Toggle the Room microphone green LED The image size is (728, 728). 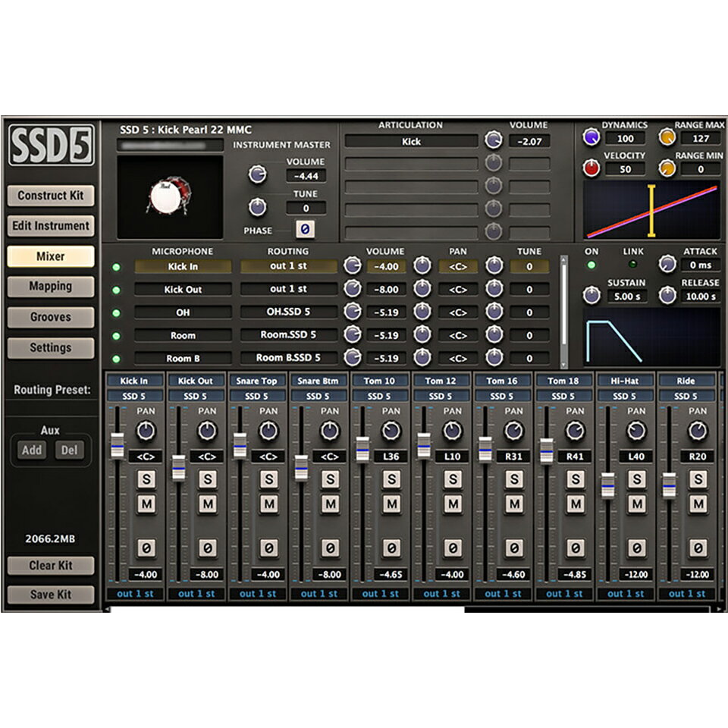point(116,336)
